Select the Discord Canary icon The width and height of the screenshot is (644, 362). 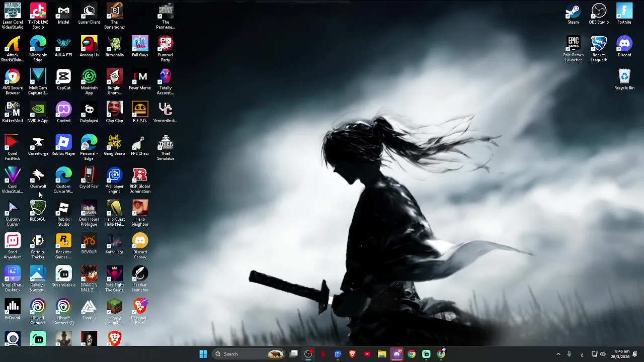140,246
